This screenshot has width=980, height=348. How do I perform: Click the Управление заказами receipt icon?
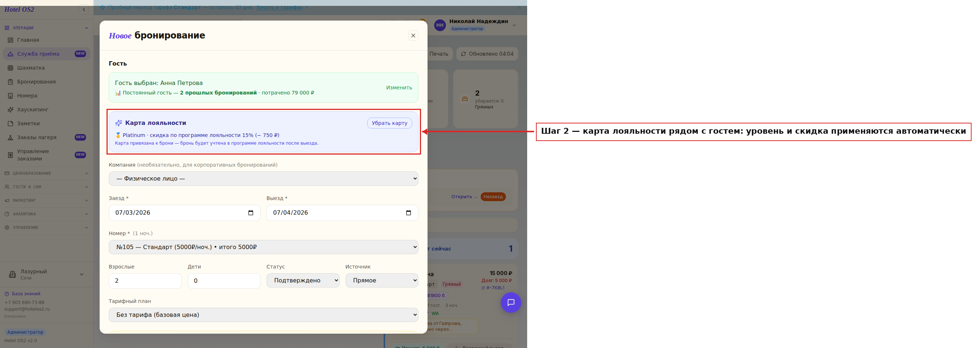[10, 155]
